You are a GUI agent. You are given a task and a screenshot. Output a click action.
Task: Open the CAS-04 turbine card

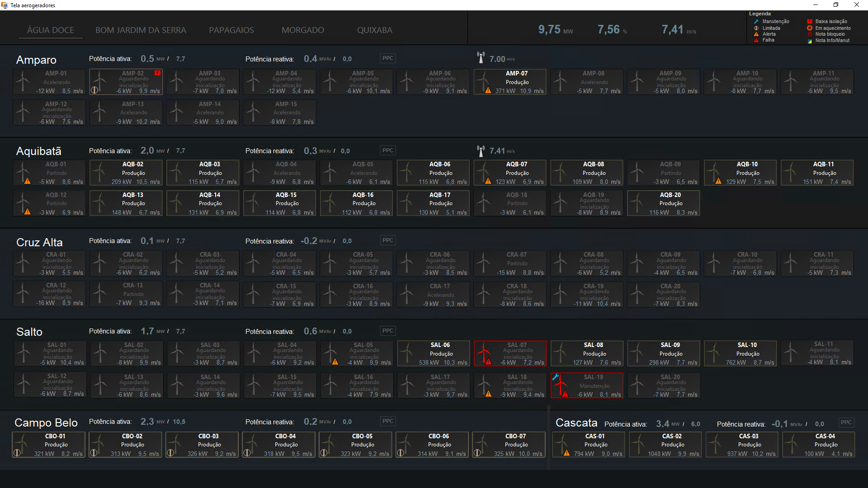819,445
